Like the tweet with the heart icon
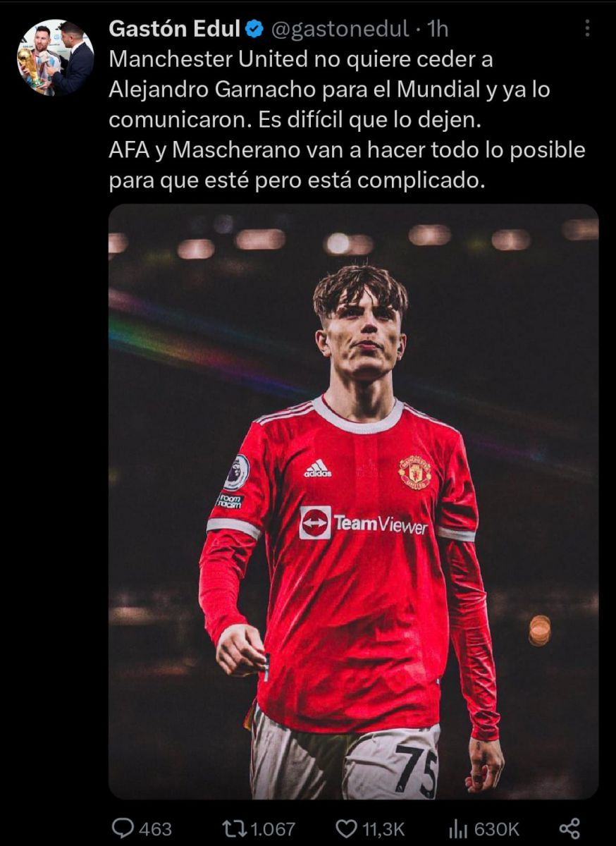This screenshot has height=846, width=616. point(346,828)
